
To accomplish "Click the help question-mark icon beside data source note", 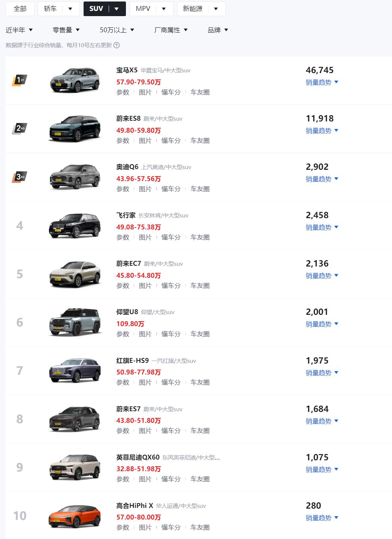I will tap(117, 45).
